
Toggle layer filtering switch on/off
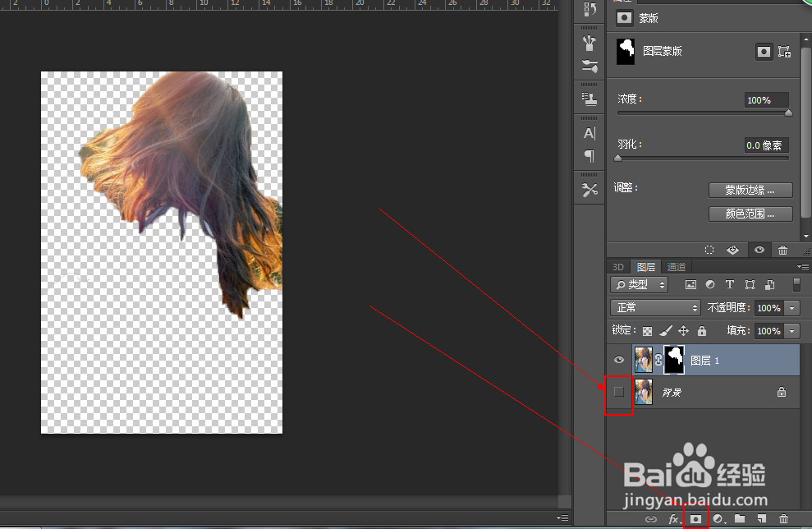796,284
